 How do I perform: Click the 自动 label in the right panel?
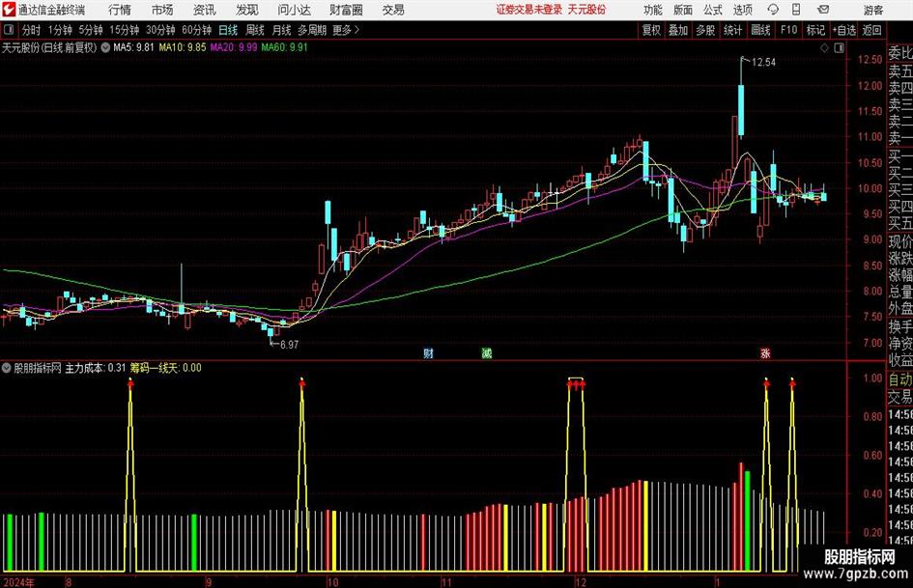click(x=900, y=379)
